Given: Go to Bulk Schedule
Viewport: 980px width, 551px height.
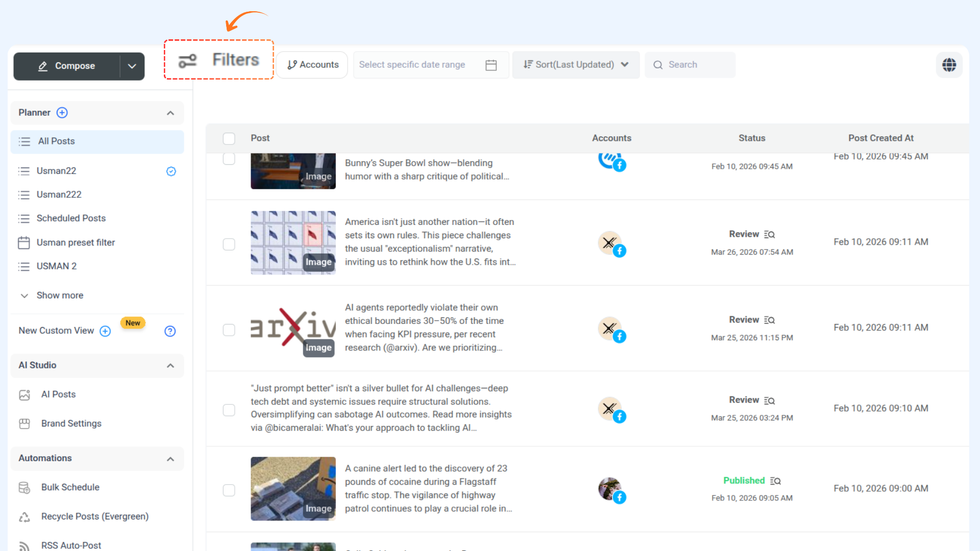Looking at the screenshot, I should coord(70,487).
